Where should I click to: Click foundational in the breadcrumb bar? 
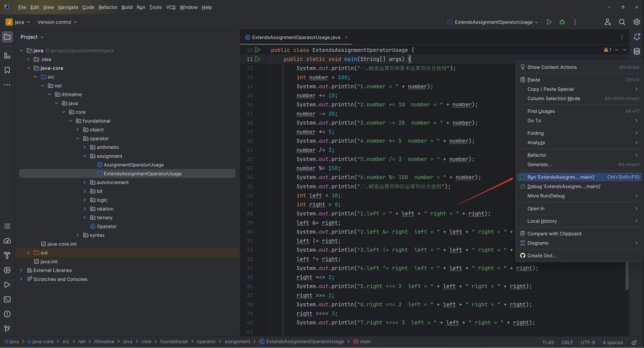(174, 341)
